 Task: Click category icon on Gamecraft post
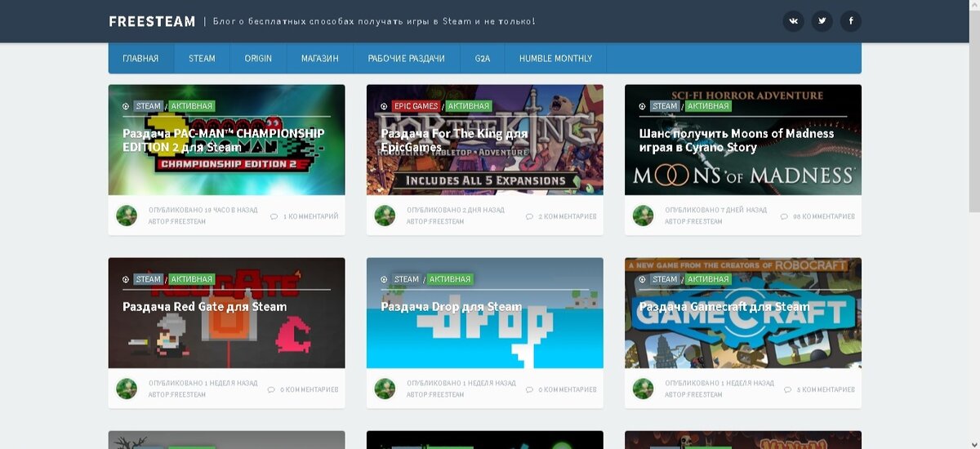coord(642,279)
